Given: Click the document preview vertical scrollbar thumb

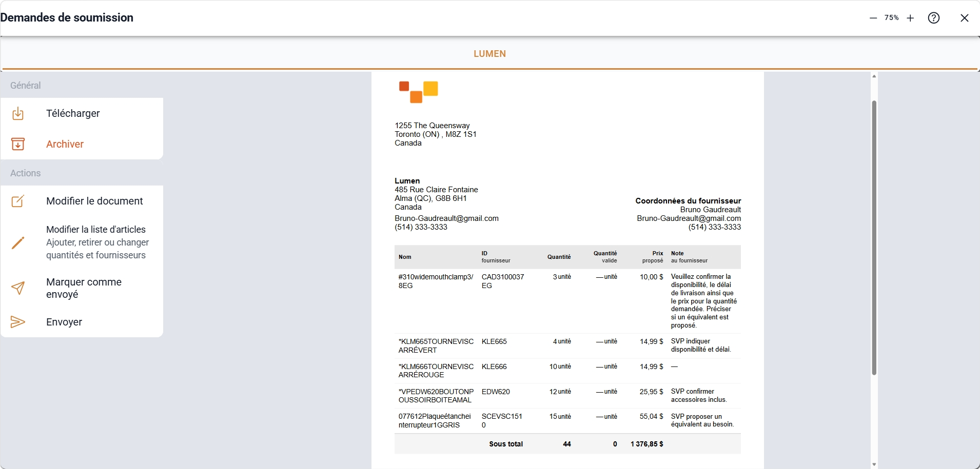Looking at the screenshot, I should [874, 238].
